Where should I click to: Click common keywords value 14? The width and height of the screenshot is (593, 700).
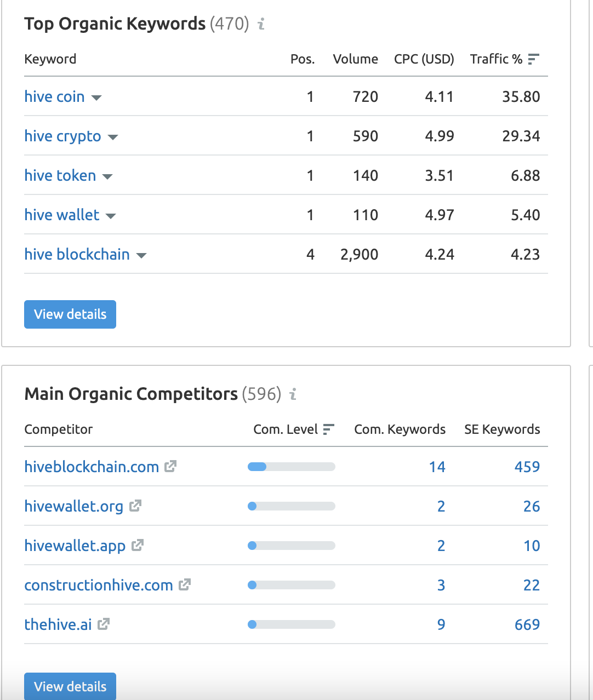(x=437, y=467)
